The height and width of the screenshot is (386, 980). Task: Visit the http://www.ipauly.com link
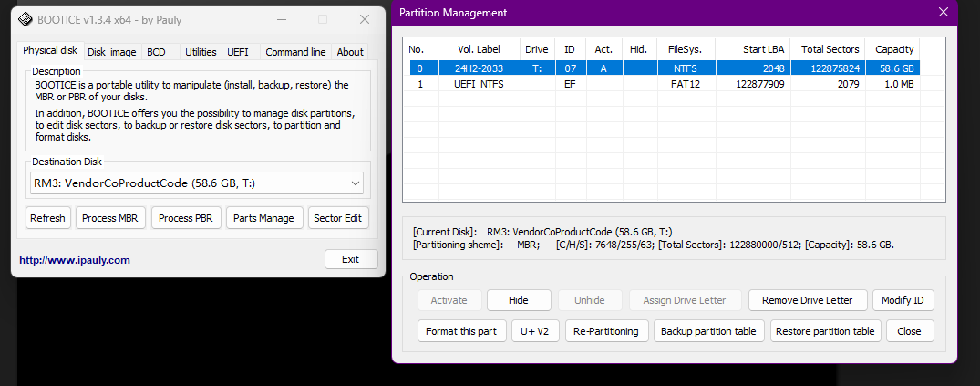click(75, 260)
